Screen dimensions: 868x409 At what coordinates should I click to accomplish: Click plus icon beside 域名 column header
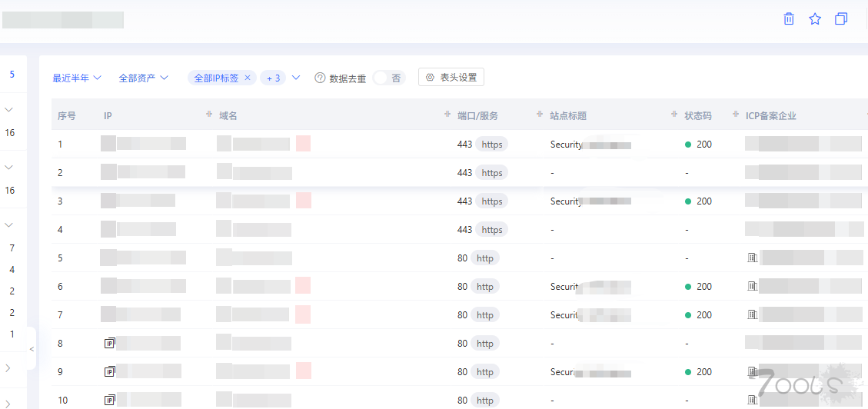point(208,114)
